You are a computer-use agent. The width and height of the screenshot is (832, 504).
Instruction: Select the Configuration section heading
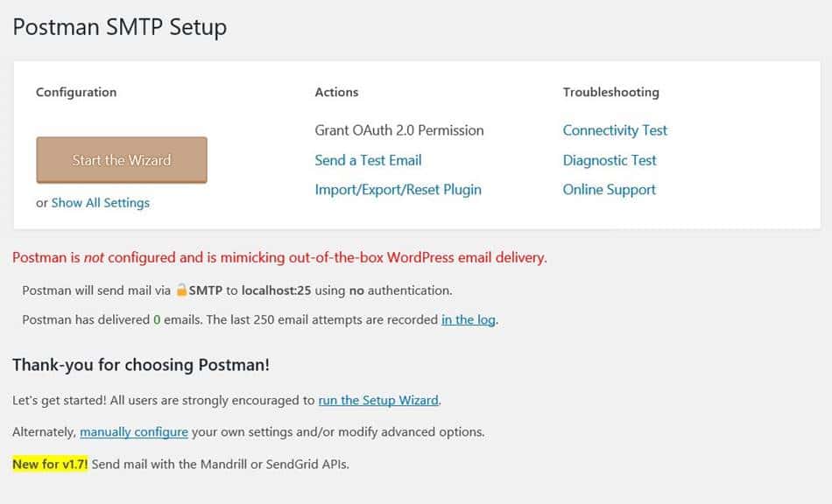(x=76, y=92)
